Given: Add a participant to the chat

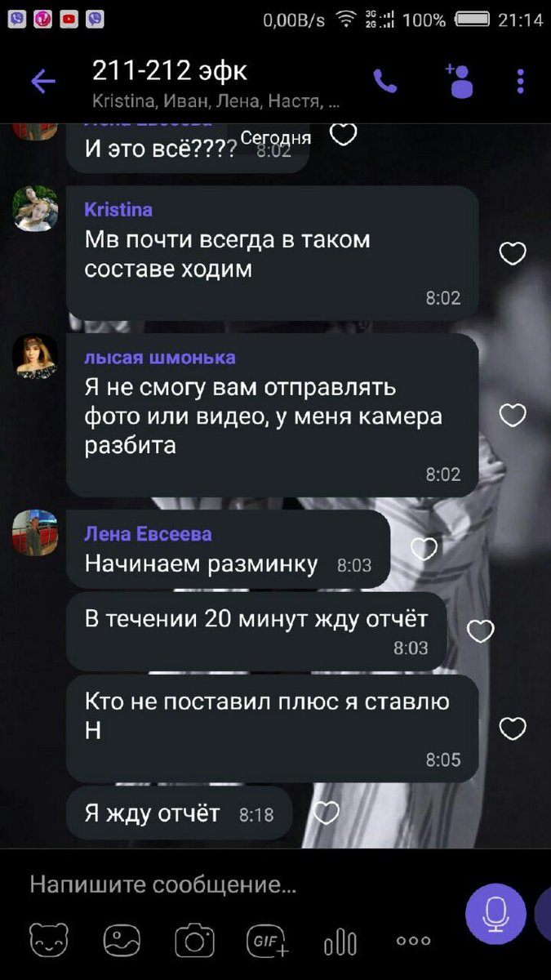Looking at the screenshot, I should [459, 80].
